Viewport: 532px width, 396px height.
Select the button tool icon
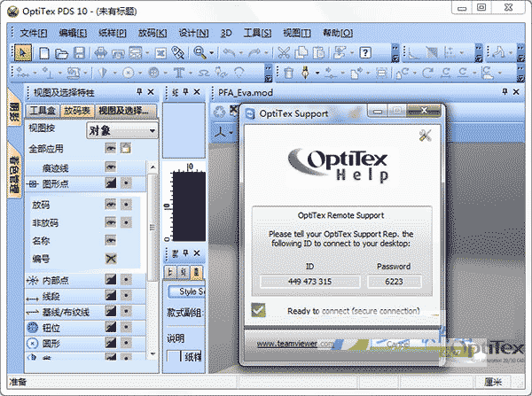[x=154, y=73]
